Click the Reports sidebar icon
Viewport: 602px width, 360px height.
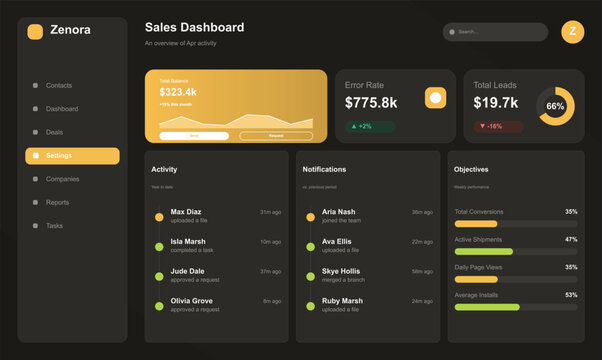tap(35, 202)
